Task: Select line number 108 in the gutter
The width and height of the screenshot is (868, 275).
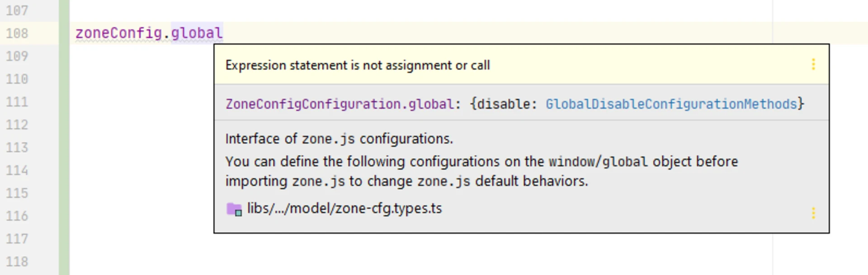Action: pyautogui.click(x=17, y=33)
